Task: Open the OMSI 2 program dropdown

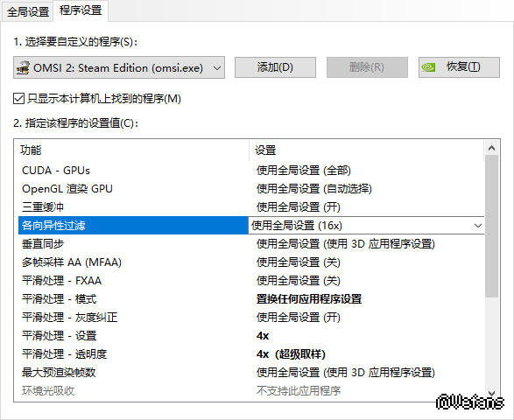Action: click(x=119, y=67)
